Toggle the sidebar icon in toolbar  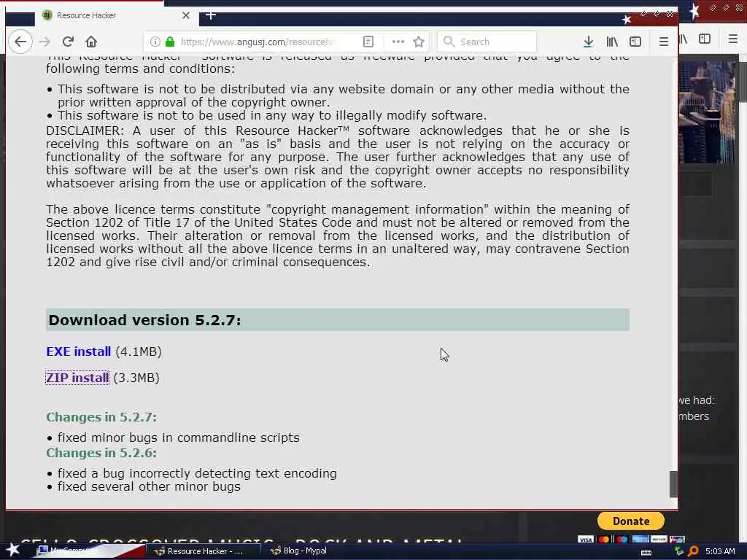tap(635, 42)
